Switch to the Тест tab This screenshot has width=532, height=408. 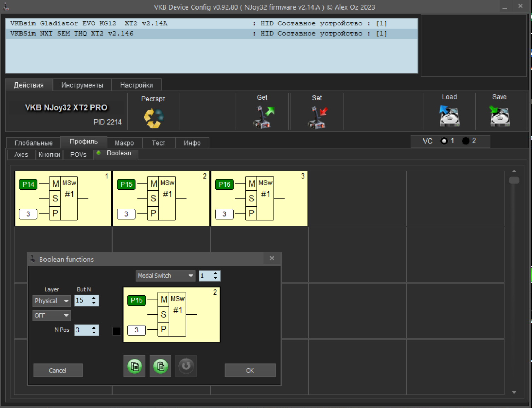159,143
